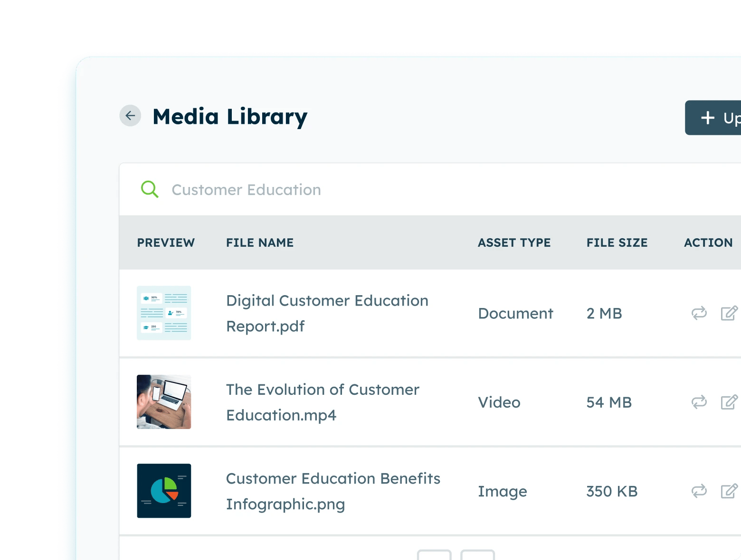Replace the Customer Education Benefits Infographic.png
Image resolution: width=741 pixels, height=560 pixels.
coord(698,491)
